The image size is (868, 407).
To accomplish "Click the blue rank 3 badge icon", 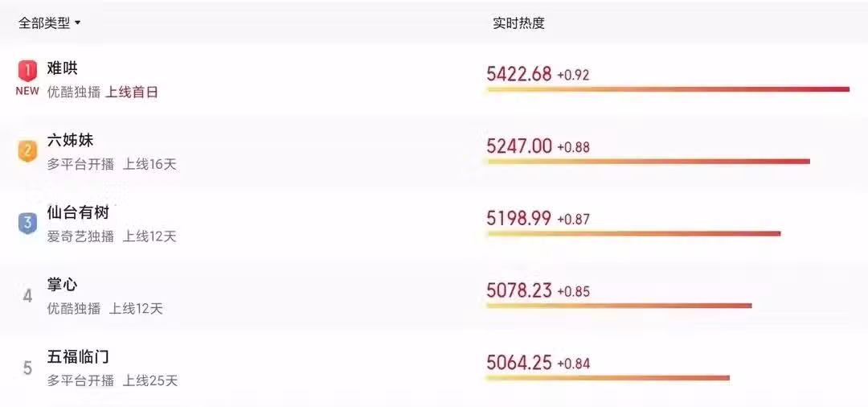I will pos(27,224).
